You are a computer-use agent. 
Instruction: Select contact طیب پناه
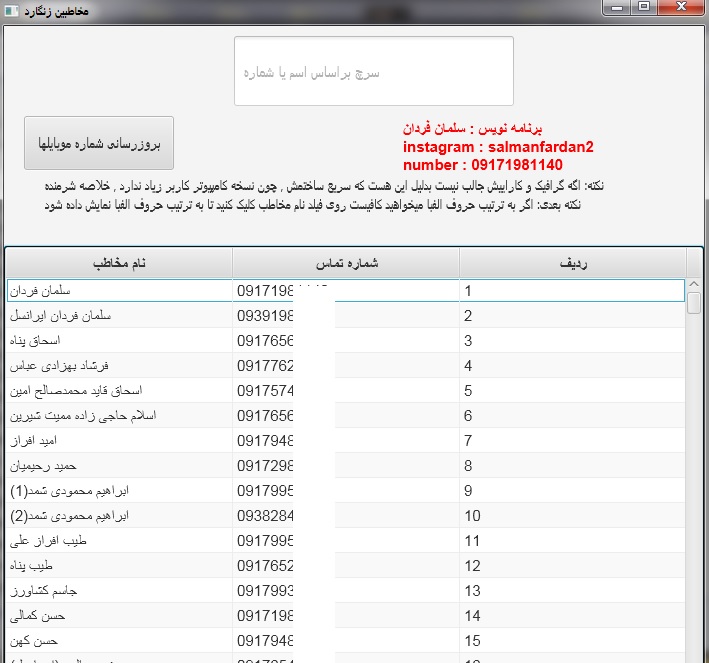(x=31, y=566)
